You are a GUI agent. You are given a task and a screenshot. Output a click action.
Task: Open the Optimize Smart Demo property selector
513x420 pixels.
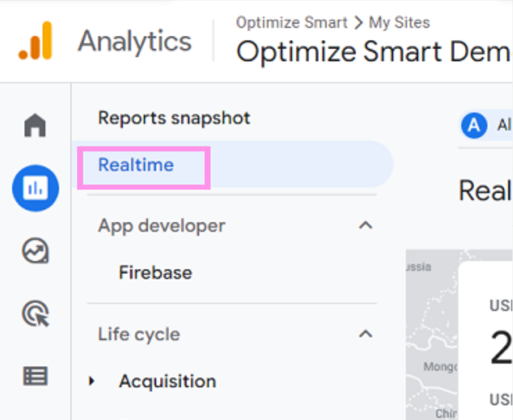coord(373,52)
